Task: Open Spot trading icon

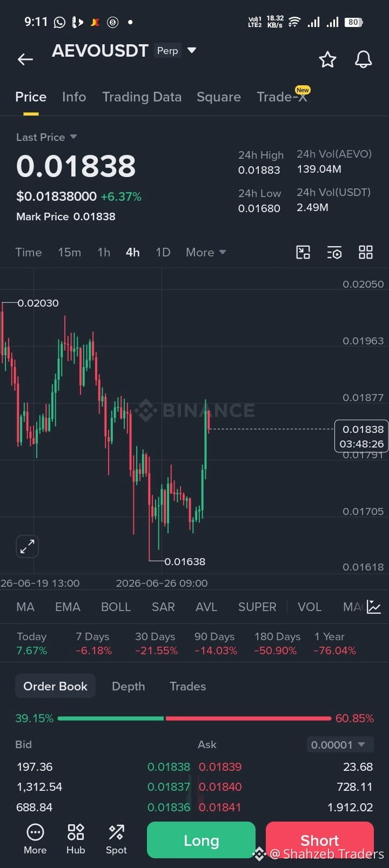Action: click(x=116, y=839)
